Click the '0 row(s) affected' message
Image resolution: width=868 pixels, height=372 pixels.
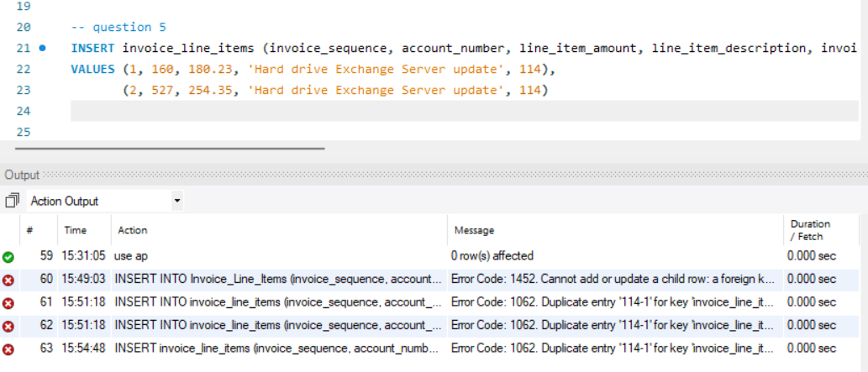[493, 256]
